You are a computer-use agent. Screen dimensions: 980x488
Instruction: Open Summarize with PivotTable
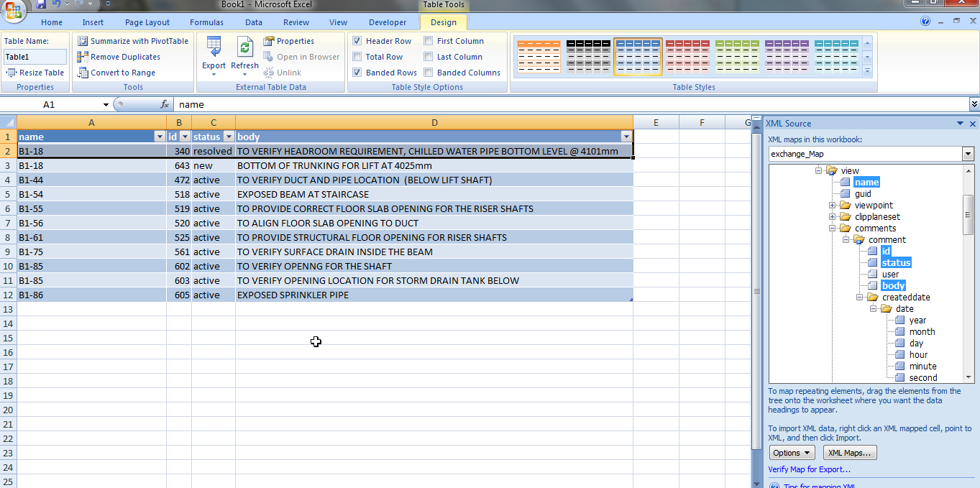tap(132, 41)
